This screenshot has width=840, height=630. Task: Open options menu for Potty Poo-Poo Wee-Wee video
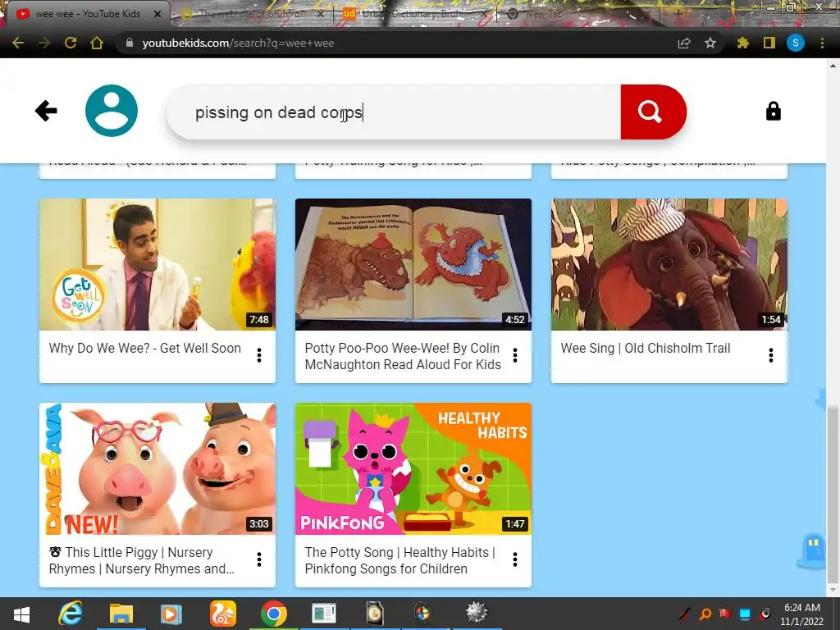(515, 355)
